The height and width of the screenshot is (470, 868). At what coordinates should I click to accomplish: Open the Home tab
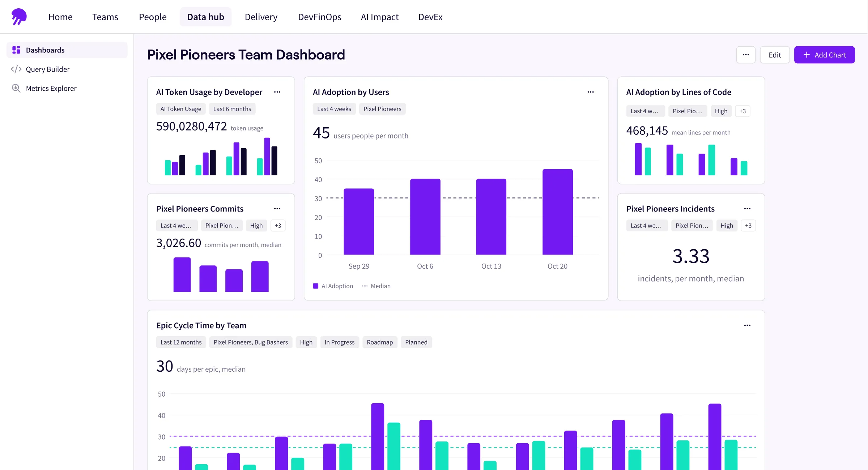click(x=60, y=17)
